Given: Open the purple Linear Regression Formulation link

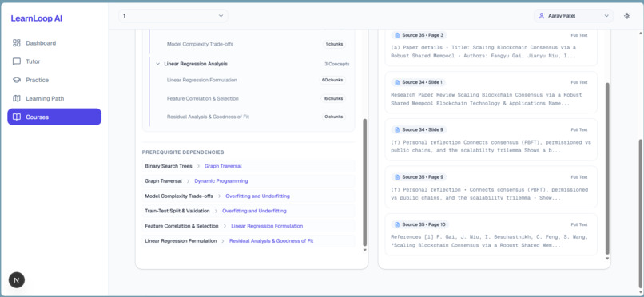Looking at the screenshot, I should pyautogui.click(x=267, y=226).
